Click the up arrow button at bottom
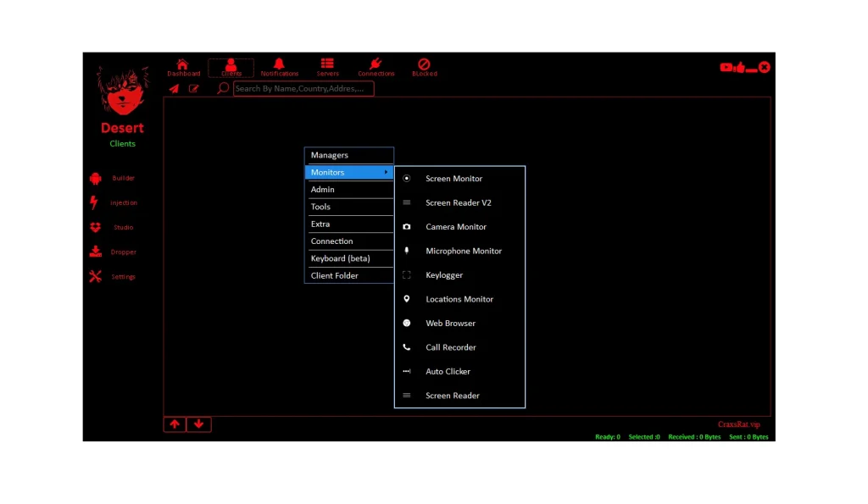The image size is (868, 504). [x=175, y=424]
